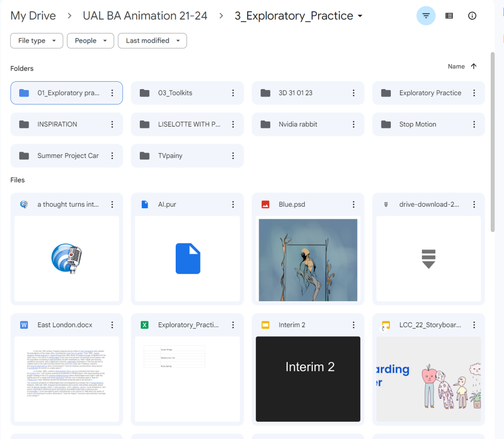Click more options on Nvidia rabbit folder
This screenshot has width=504, height=439.
[x=353, y=125]
